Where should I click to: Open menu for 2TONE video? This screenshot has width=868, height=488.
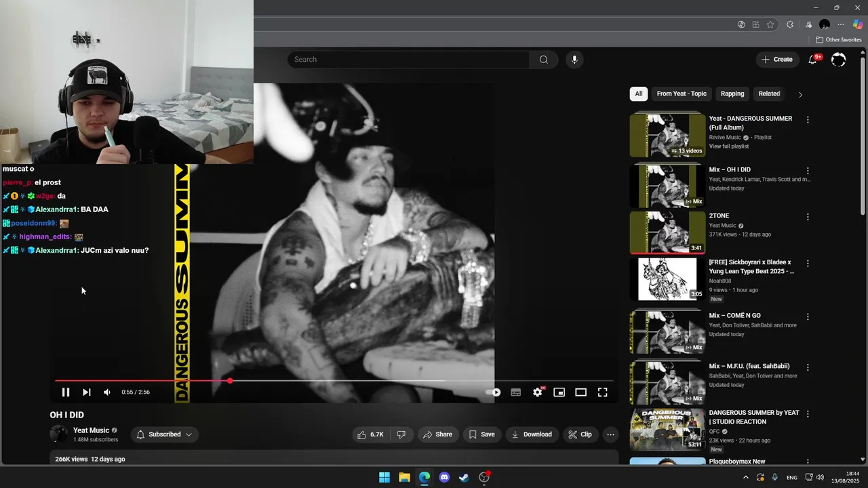click(808, 217)
